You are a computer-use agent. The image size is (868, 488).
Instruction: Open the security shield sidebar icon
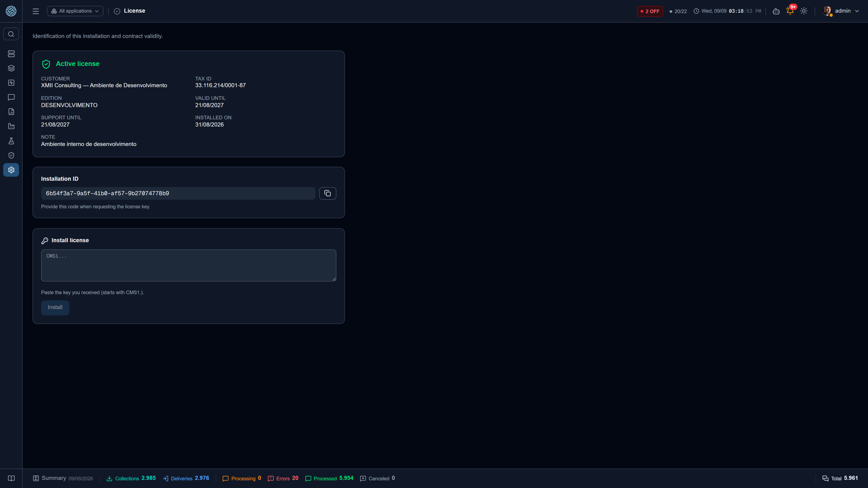(x=11, y=155)
